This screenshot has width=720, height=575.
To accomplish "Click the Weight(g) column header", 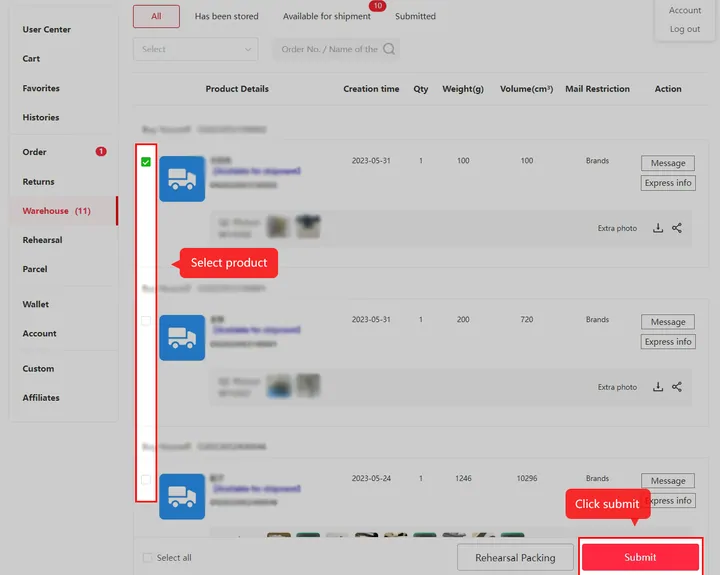I will [x=463, y=89].
